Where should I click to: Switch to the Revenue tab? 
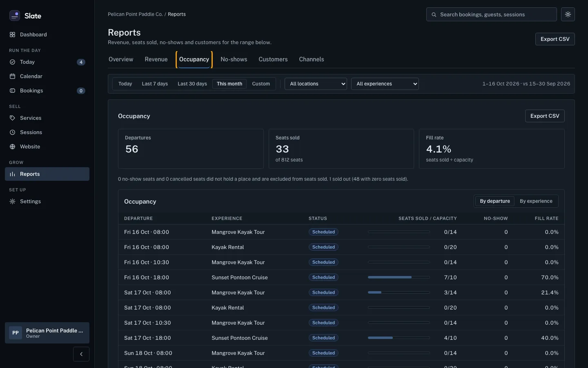coord(156,60)
